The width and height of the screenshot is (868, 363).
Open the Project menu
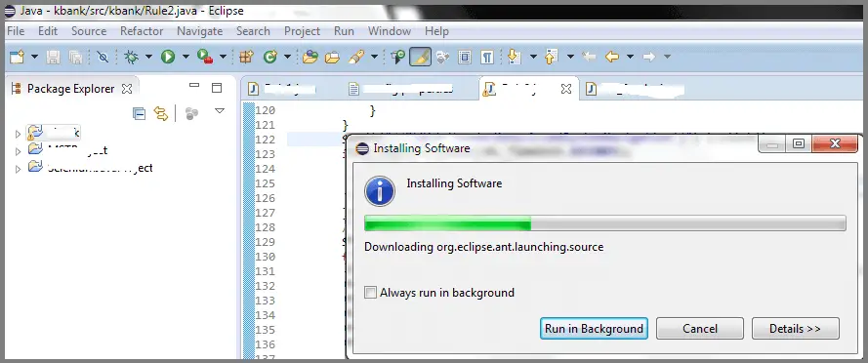pos(303,31)
